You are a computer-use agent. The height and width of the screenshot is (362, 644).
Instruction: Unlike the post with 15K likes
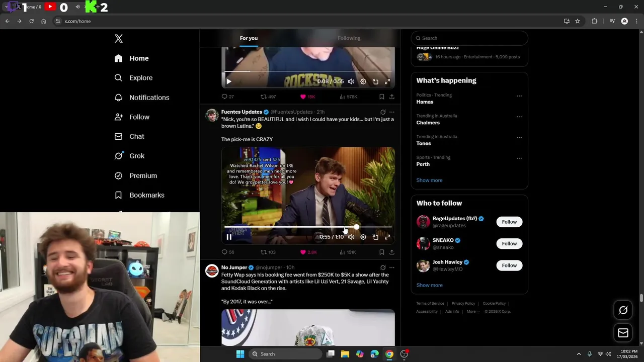(307, 97)
